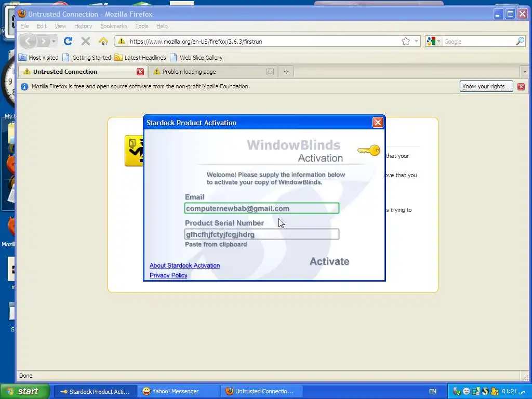The image size is (532, 399).
Task: Open the Tools menu
Action: pyautogui.click(x=141, y=26)
